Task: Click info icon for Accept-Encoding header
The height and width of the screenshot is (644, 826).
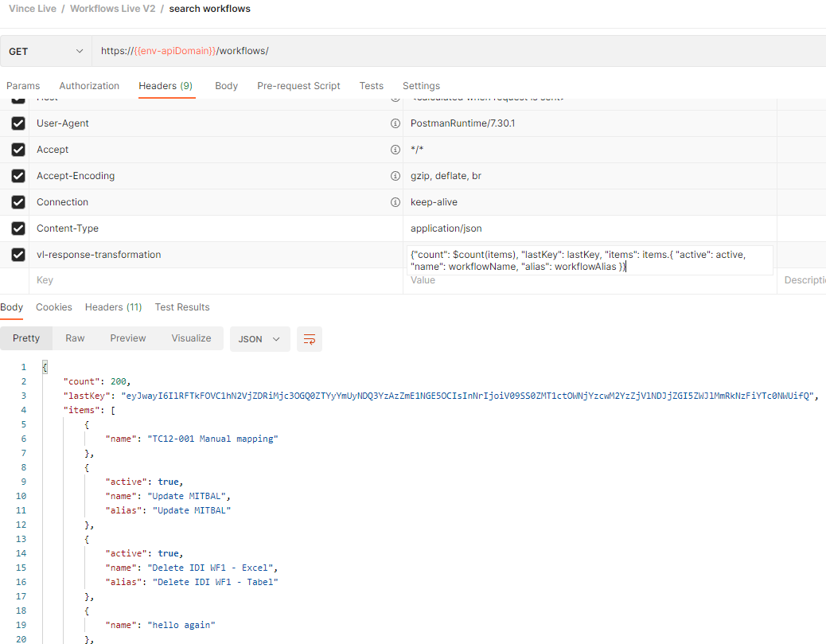Action: click(x=395, y=176)
